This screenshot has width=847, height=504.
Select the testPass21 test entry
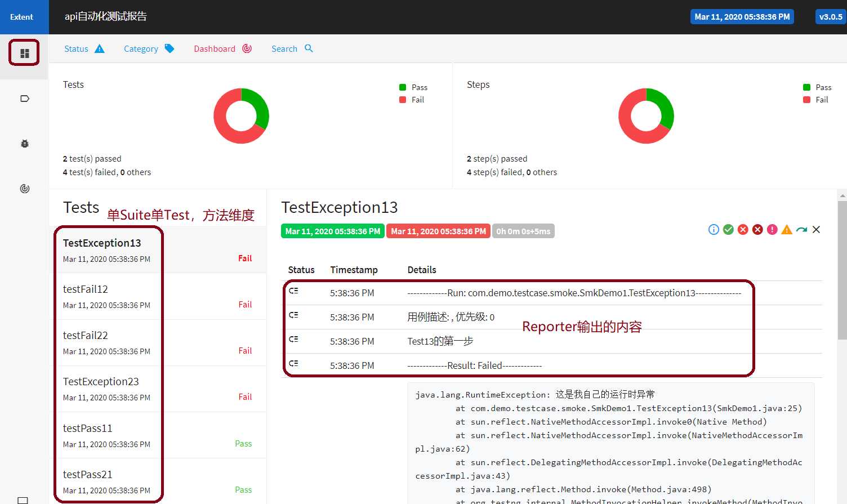coord(158,481)
